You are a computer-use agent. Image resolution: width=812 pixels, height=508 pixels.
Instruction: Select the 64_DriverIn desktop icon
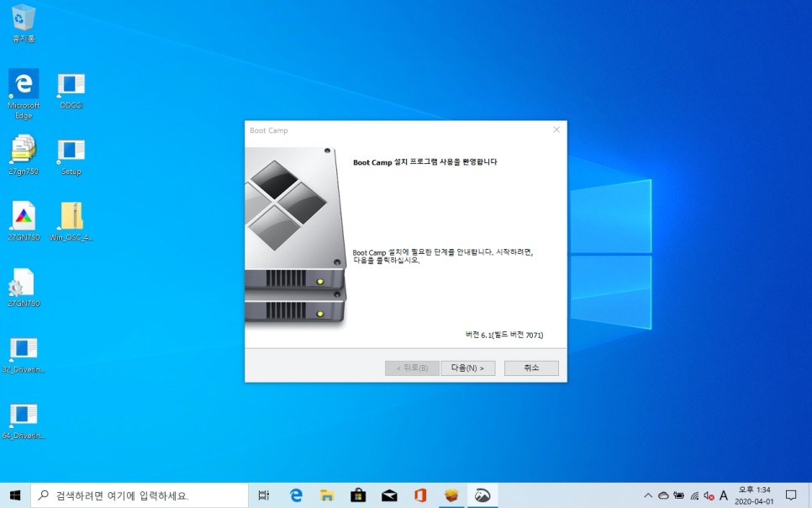tap(24, 421)
